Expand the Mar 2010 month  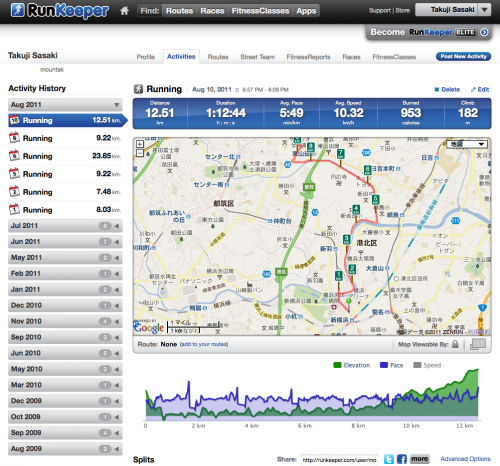coord(65,385)
